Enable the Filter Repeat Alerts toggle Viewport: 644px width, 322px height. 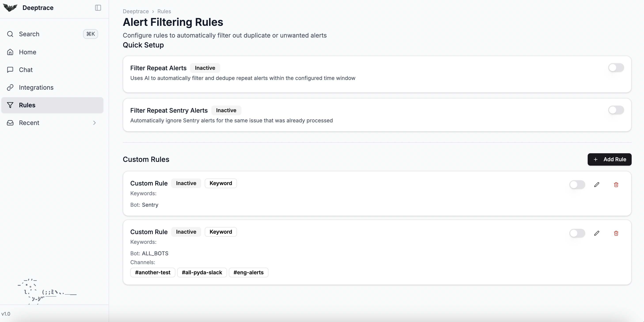click(616, 68)
